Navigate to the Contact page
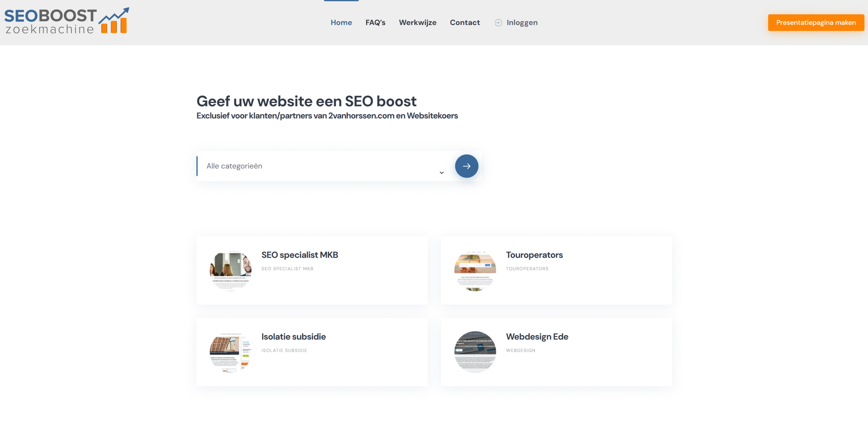This screenshot has width=868, height=438. (465, 23)
